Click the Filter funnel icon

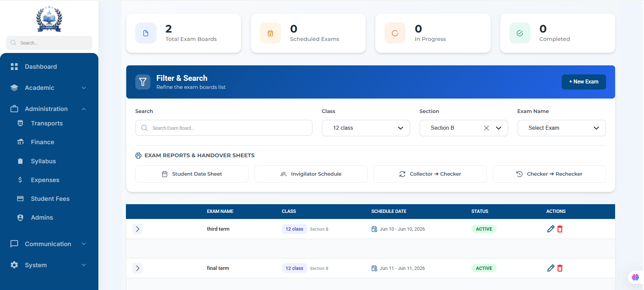[143, 82]
